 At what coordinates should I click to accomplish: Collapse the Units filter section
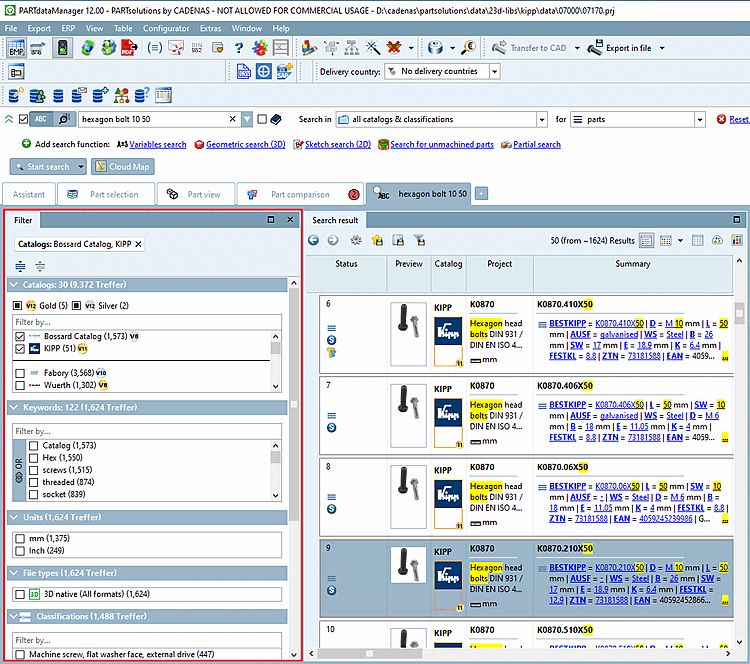coord(14,517)
